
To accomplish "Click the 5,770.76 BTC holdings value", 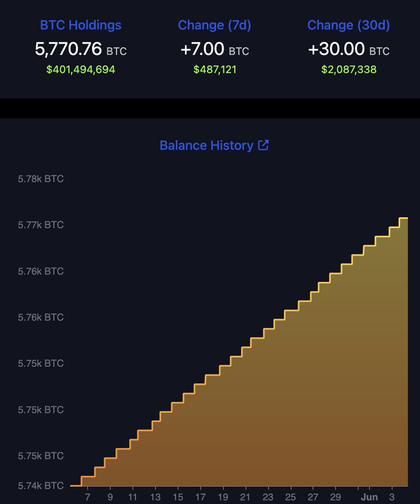I will (x=81, y=49).
